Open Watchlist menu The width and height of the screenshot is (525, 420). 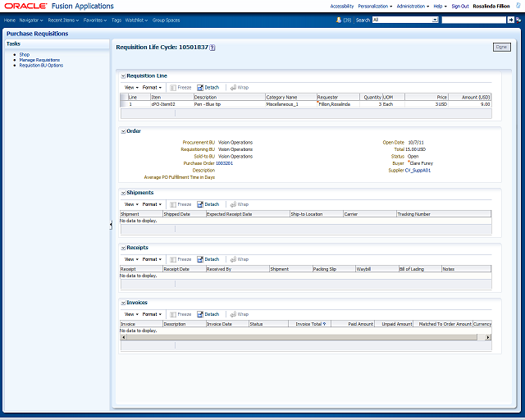point(137,21)
